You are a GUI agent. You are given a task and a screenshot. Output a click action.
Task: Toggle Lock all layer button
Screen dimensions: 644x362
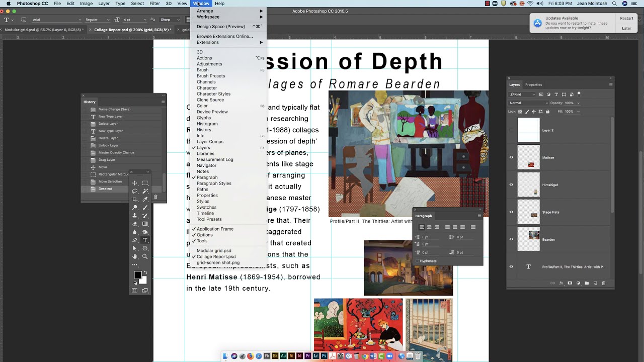(548, 111)
